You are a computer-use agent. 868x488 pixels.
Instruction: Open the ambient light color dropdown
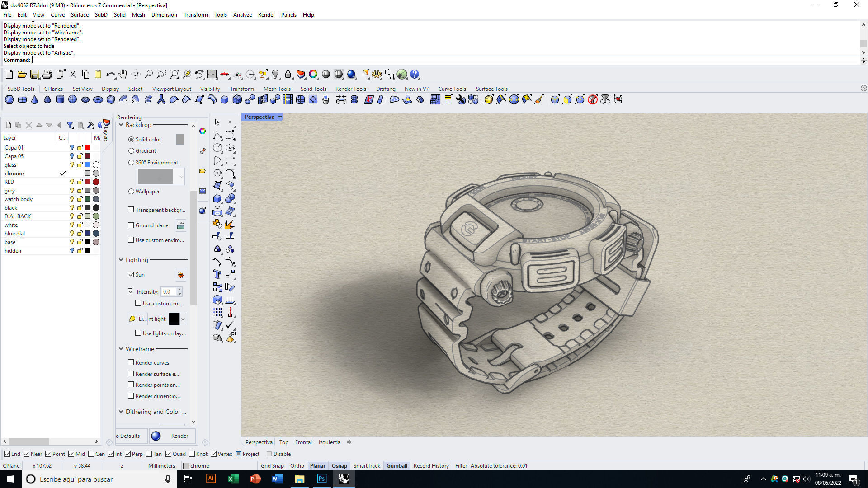183,319
